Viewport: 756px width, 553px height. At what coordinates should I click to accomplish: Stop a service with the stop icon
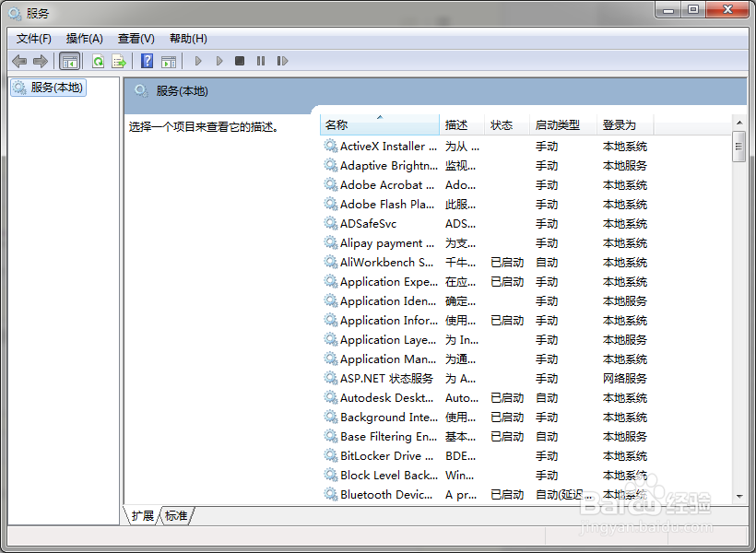click(x=240, y=61)
